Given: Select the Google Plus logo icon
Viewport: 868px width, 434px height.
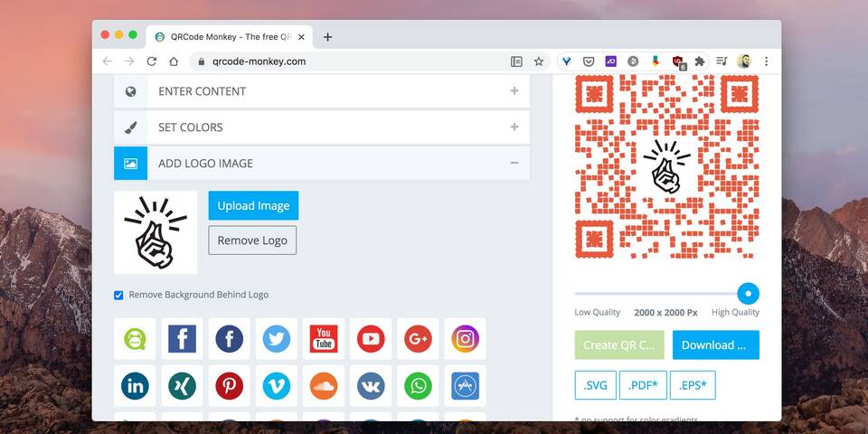Looking at the screenshot, I should [x=418, y=339].
